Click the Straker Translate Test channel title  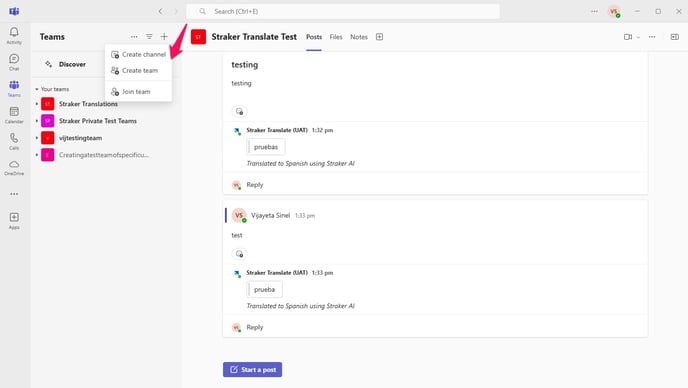254,37
